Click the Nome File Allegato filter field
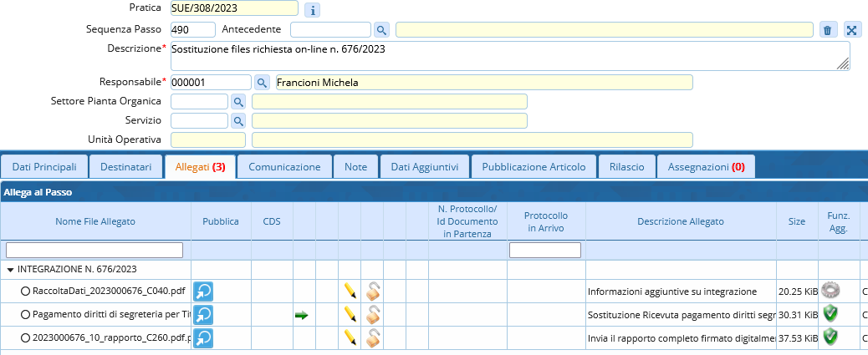Image resolution: width=868 pixels, height=355 pixels. [x=94, y=250]
